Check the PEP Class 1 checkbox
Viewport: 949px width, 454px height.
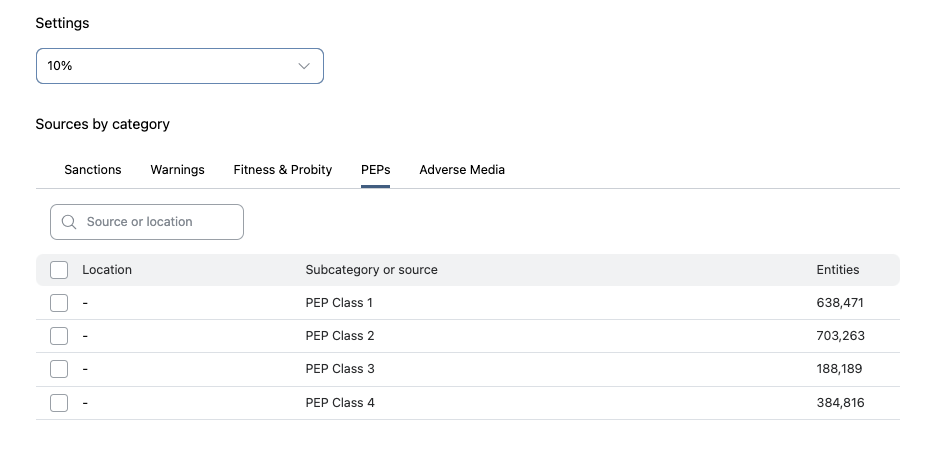59,303
